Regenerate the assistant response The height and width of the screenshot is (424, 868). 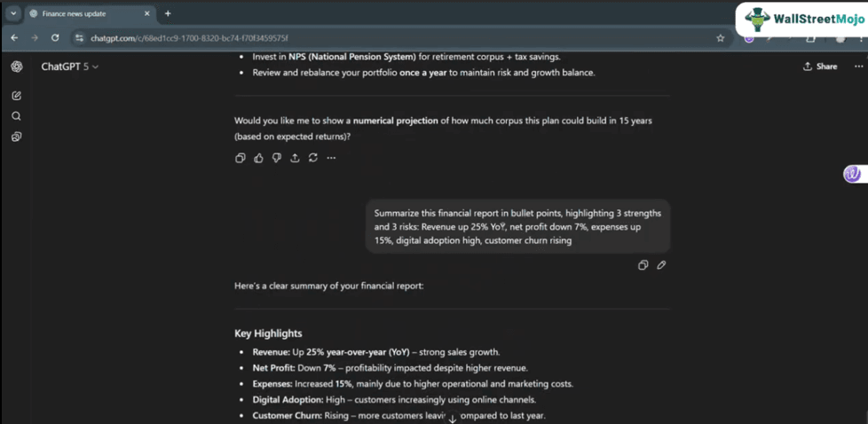[x=313, y=158]
